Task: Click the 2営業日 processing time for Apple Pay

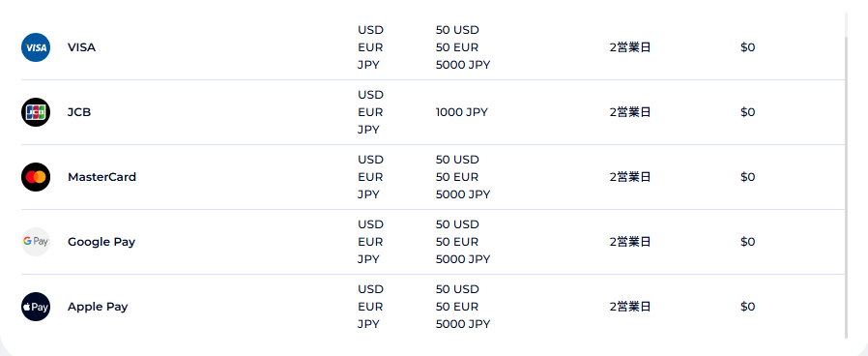Action: (630, 307)
